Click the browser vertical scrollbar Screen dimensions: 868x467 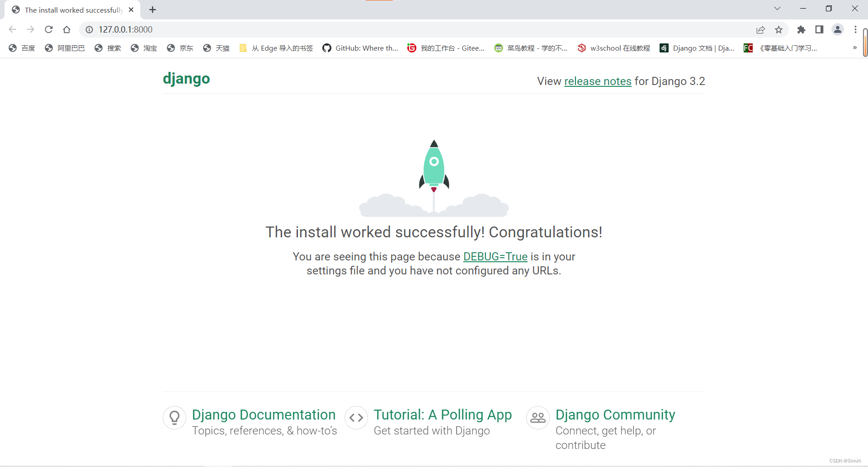(x=865, y=42)
